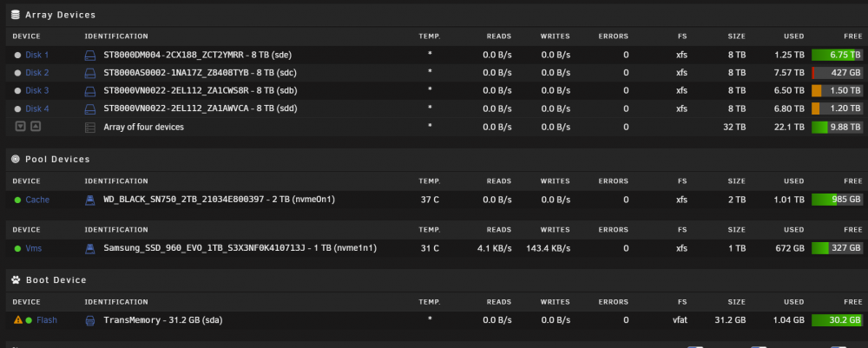The height and width of the screenshot is (348, 868).
Task: Click the Disk 3 drive icon
Action: pyautogui.click(x=89, y=91)
